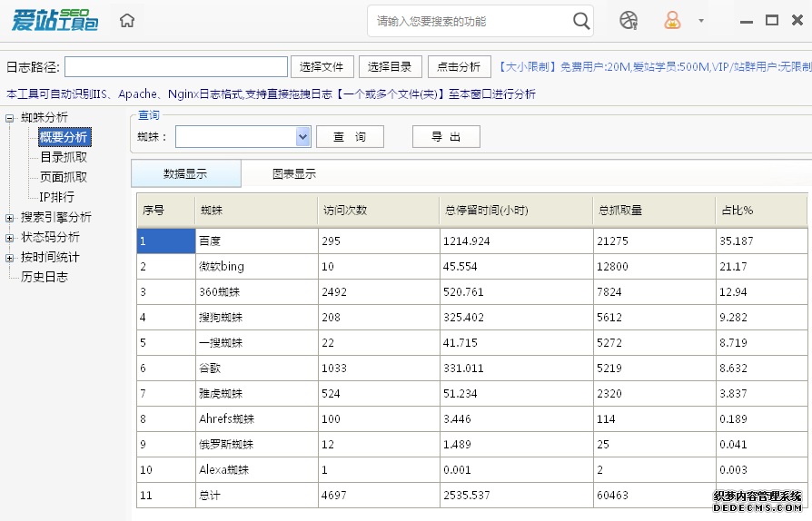Switch to the 图表显示 tab
The image size is (812, 521).
(294, 174)
